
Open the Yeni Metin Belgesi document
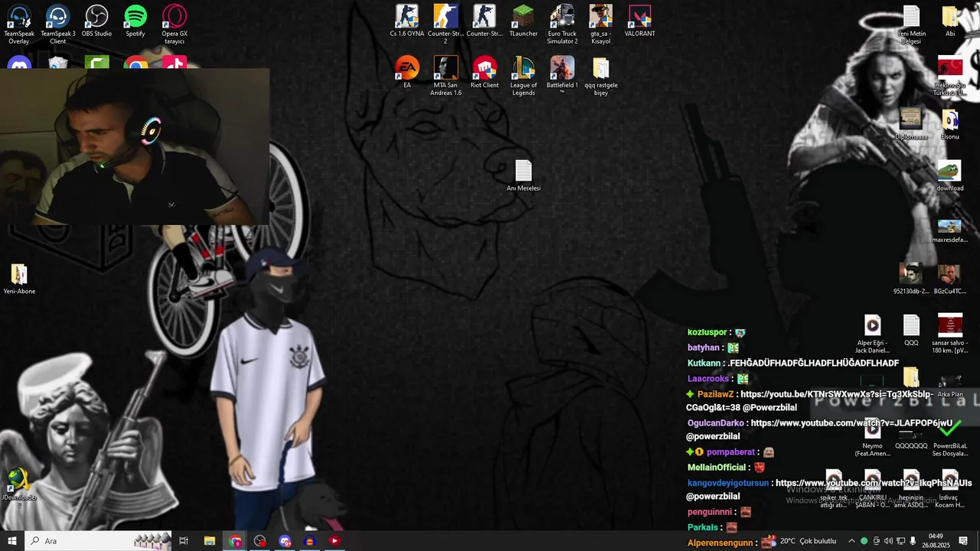pyautogui.click(x=911, y=24)
